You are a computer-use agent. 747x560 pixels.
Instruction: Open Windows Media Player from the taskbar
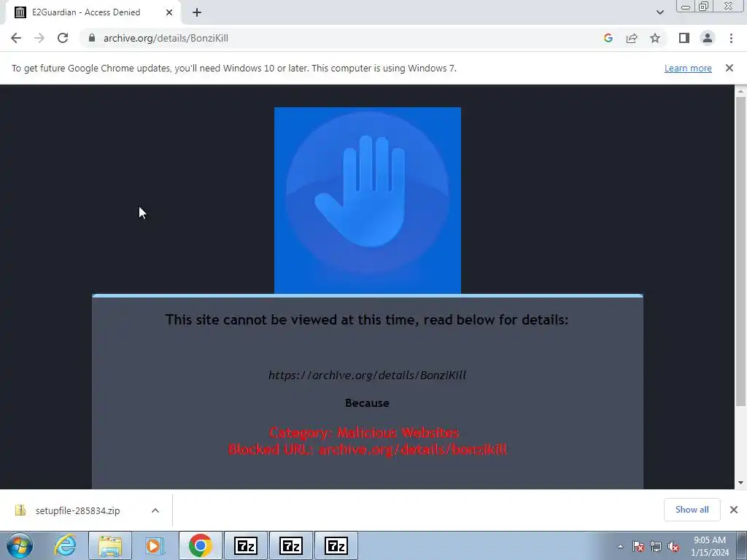(155, 545)
